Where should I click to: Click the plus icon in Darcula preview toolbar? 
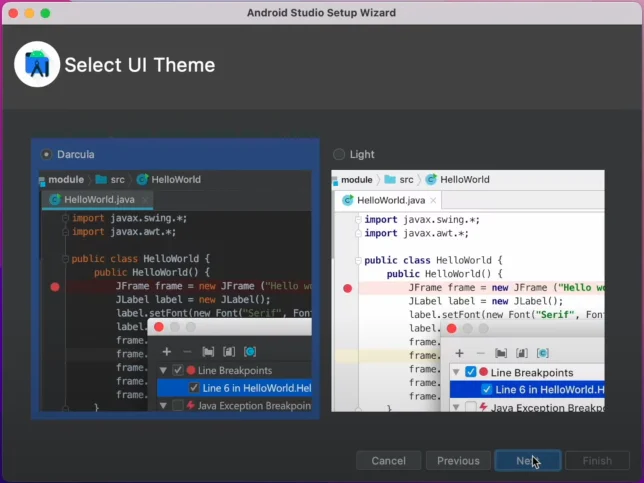166,352
